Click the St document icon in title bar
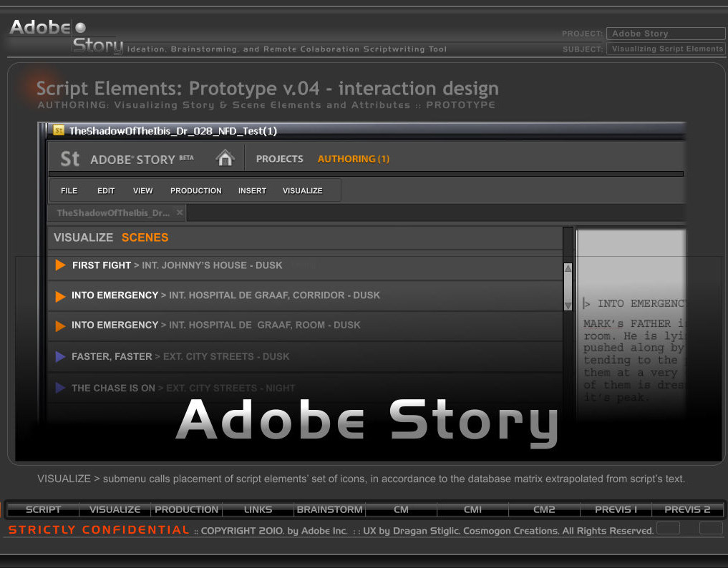728x568 pixels. [59, 130]
